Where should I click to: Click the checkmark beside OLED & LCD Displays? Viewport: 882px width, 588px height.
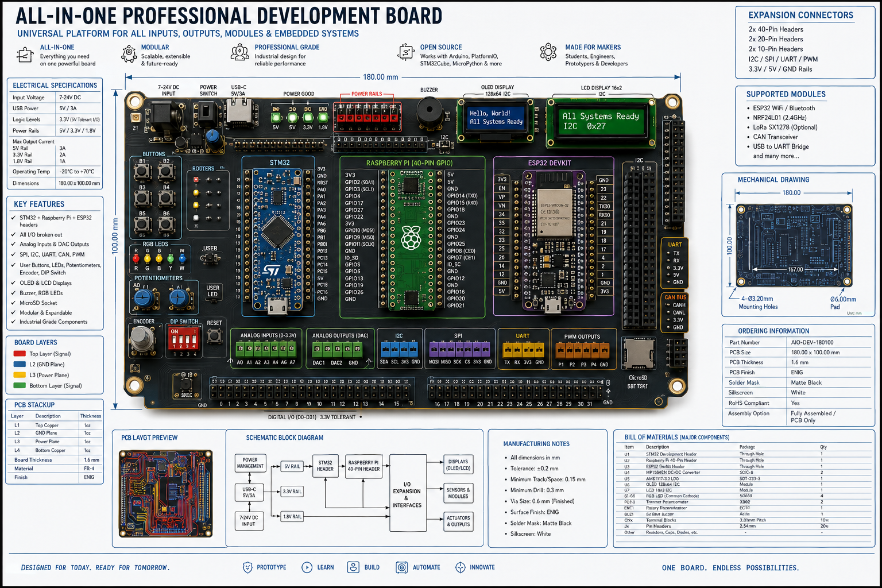pos(13,283)
